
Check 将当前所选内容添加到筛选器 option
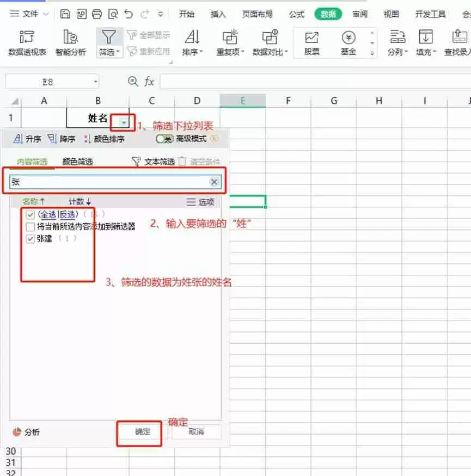30,226
